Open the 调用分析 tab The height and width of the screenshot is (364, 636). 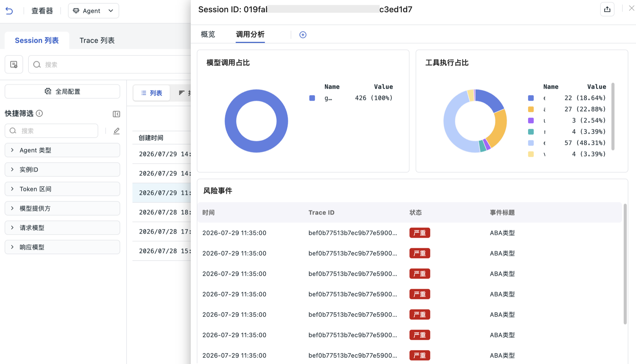(x=250, y=34)
